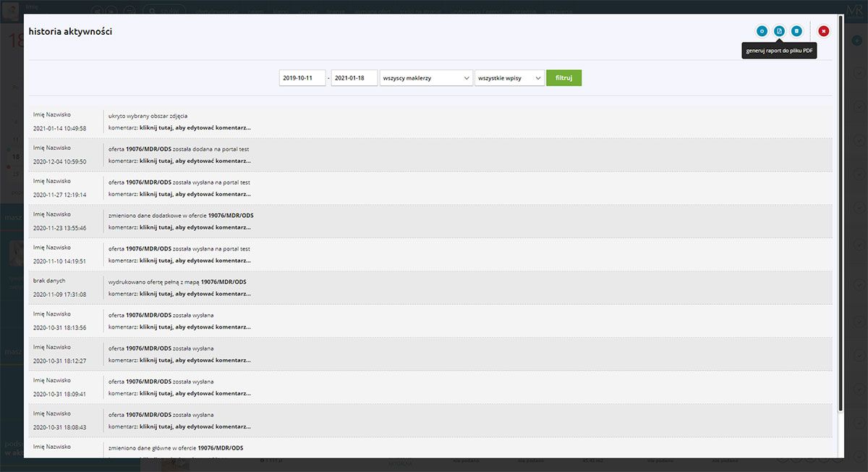Viewport: 868px width, 472px height.
Task: Click offer 19076/MDR/ODS in the 18:13:56 entry
Action: (x=148, y=316)
